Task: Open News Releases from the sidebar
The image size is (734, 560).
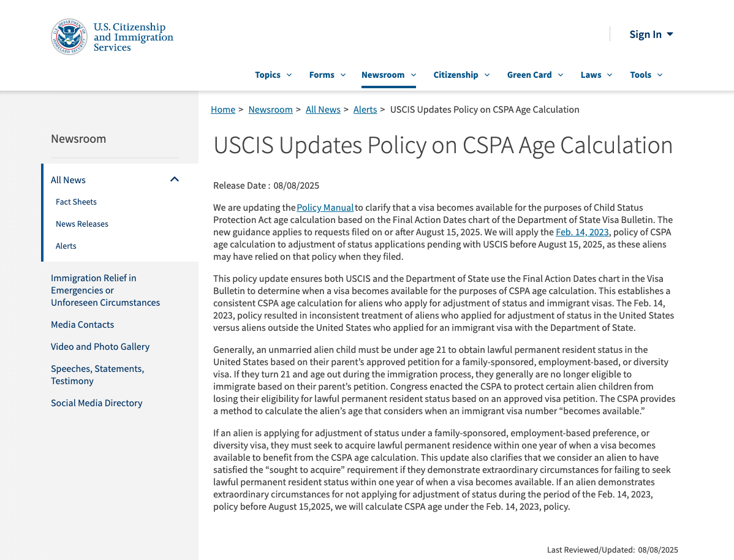Action: 82,224
